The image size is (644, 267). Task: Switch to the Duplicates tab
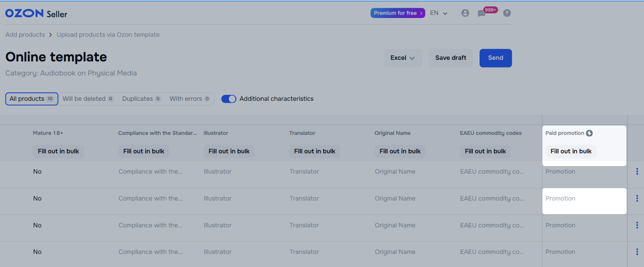141,99
